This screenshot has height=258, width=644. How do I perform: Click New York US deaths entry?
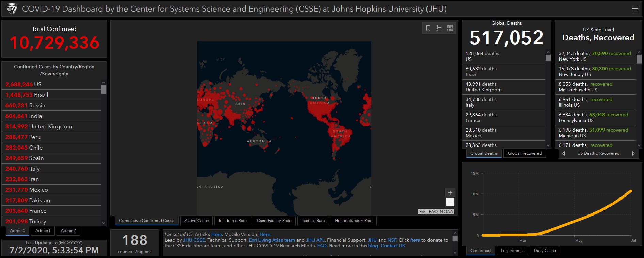point(596,56)
